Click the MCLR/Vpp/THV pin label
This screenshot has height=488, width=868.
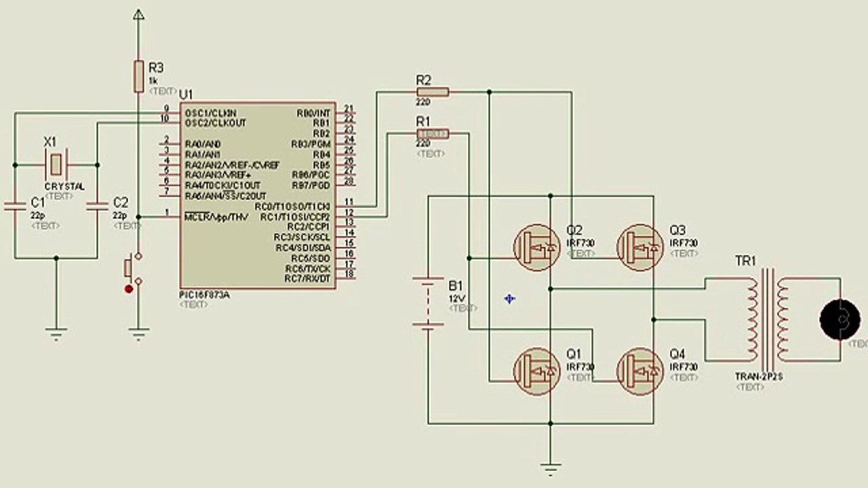click(217, 217)
